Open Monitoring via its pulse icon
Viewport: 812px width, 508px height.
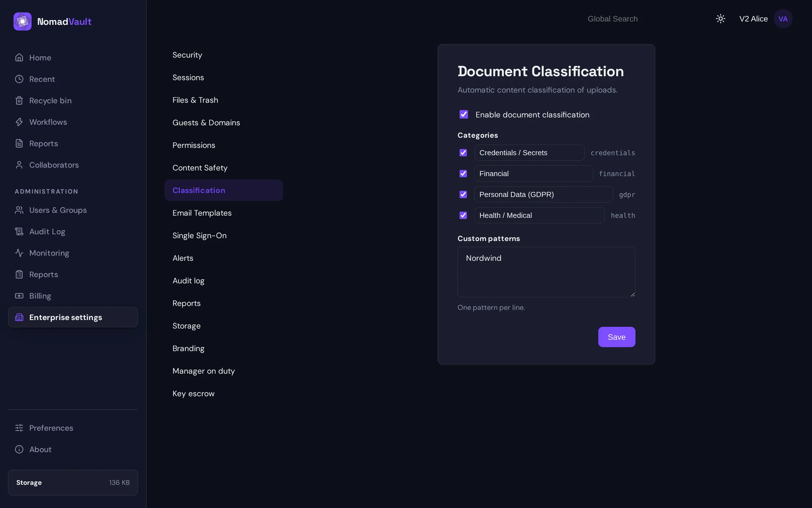[19, 253]
